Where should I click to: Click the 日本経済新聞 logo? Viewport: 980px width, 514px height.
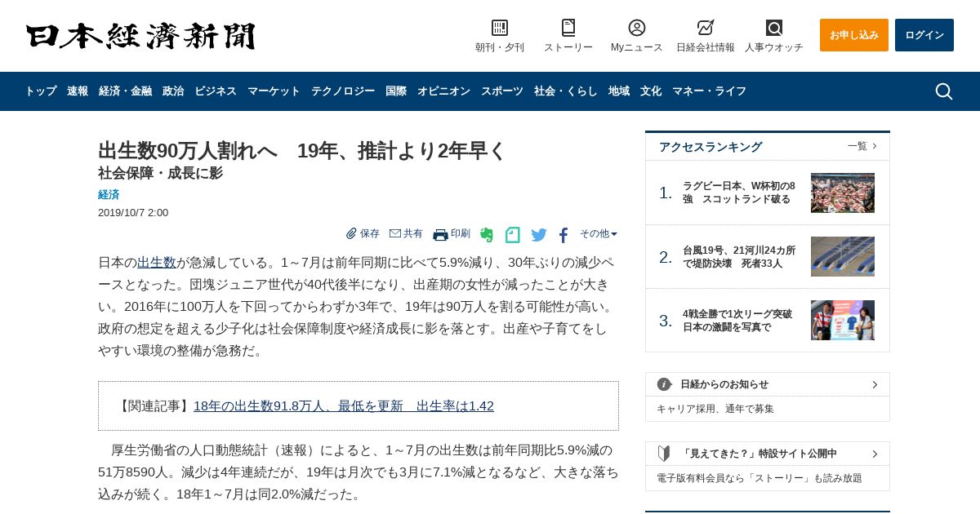[140, 36]
